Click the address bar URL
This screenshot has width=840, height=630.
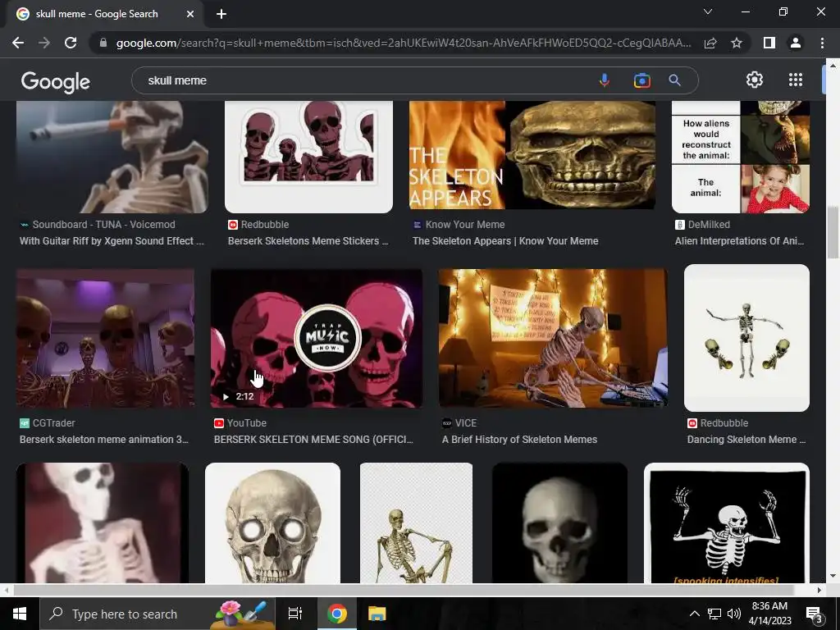(404, 43)
